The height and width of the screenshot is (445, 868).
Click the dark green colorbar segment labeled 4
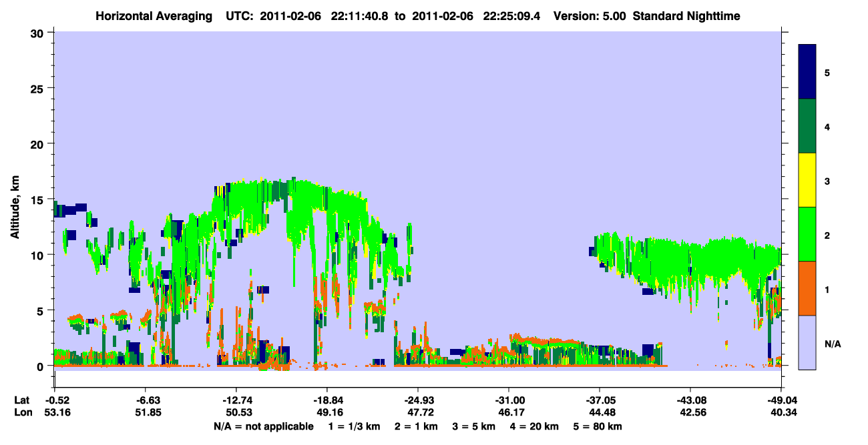point(807,126)
